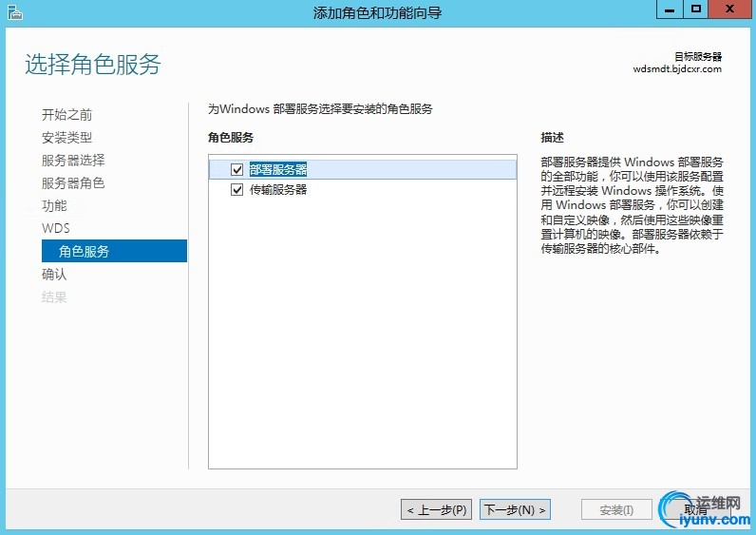
Task: Open the WDS step in the sidebar
Action: coord(56,228)
